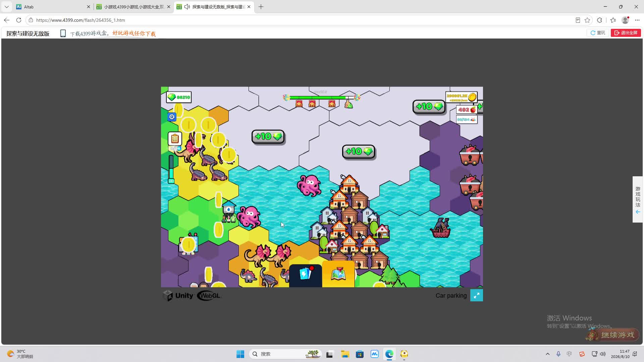Screen dimensions: 644x362
Task: Open the Windows Start menu
Action: 240,354
